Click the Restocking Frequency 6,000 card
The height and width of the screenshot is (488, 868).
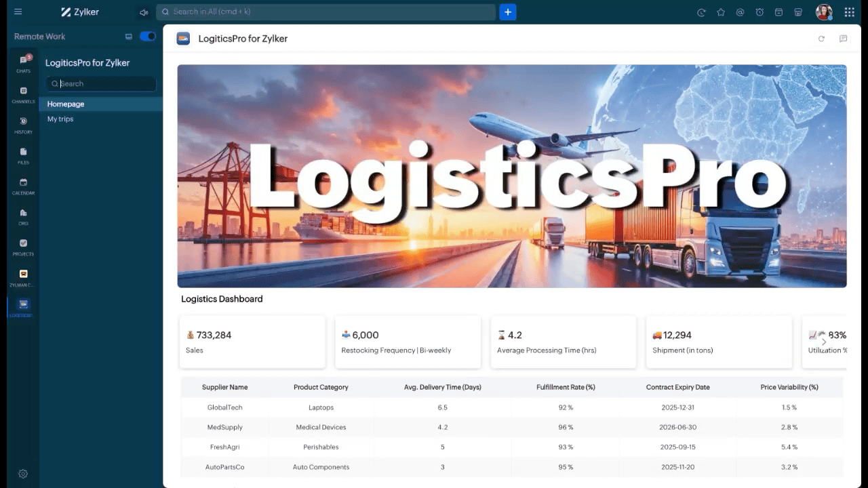coord(408,342)
